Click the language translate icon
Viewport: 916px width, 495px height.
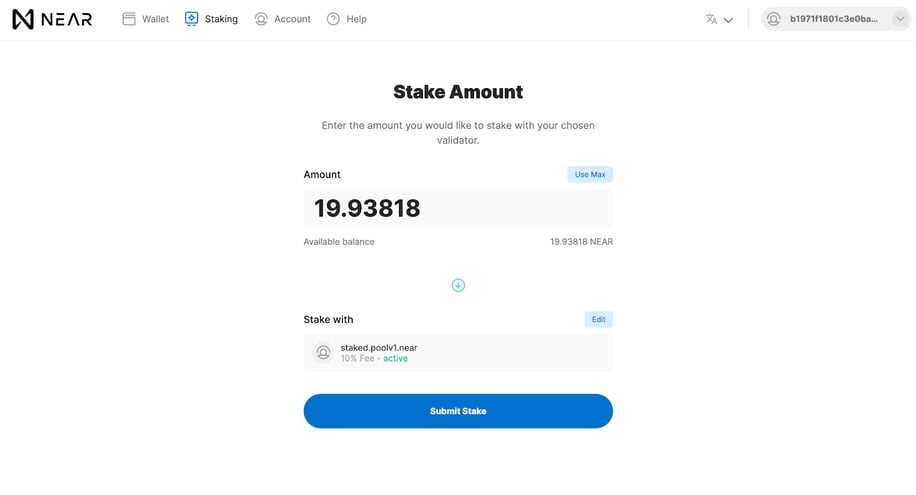coord(711,19)
